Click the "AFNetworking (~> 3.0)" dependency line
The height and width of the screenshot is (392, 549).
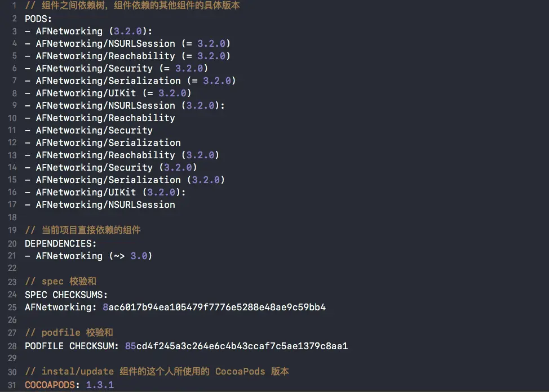[88, 256]
